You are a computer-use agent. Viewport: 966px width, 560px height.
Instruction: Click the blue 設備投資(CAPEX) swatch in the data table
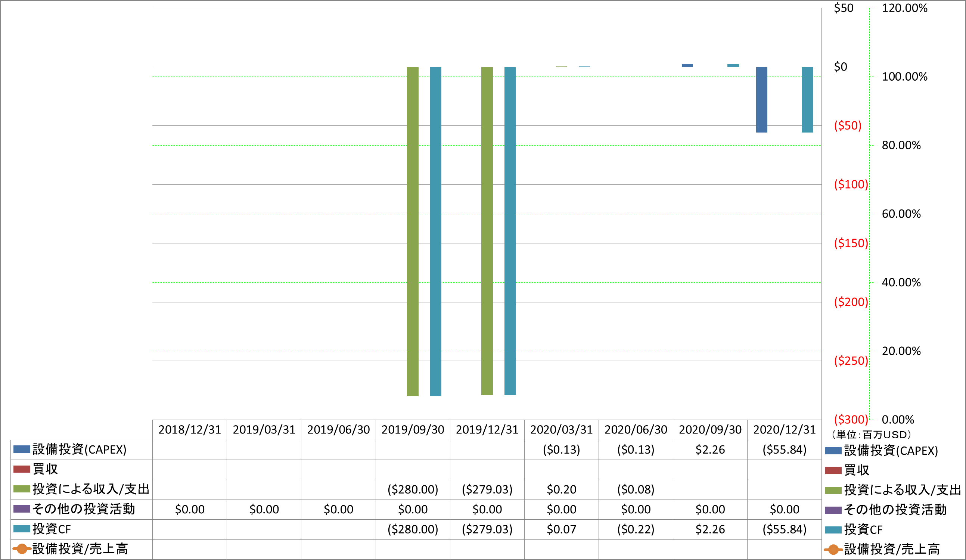[22, 449]
